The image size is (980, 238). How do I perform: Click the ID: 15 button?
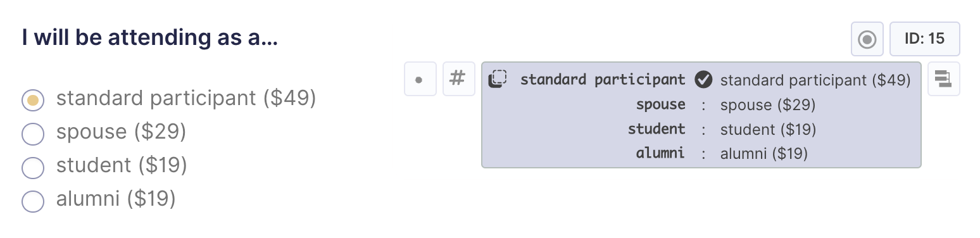924,39
